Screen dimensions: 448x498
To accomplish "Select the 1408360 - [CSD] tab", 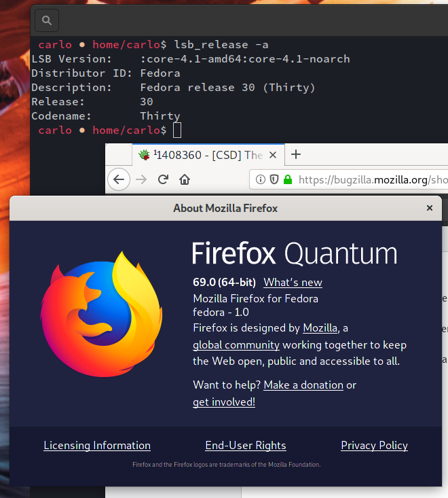I will click(208, 155).
